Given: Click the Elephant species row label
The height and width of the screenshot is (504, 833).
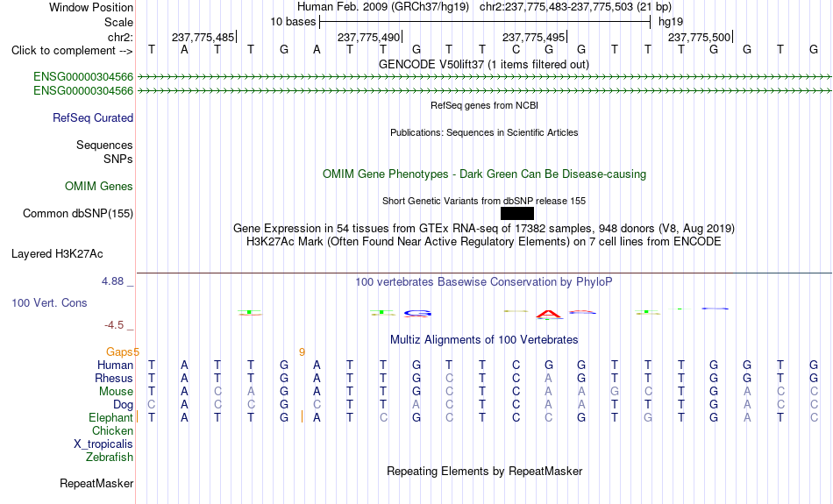Looking at the screenshot, I should click(110, 417).
